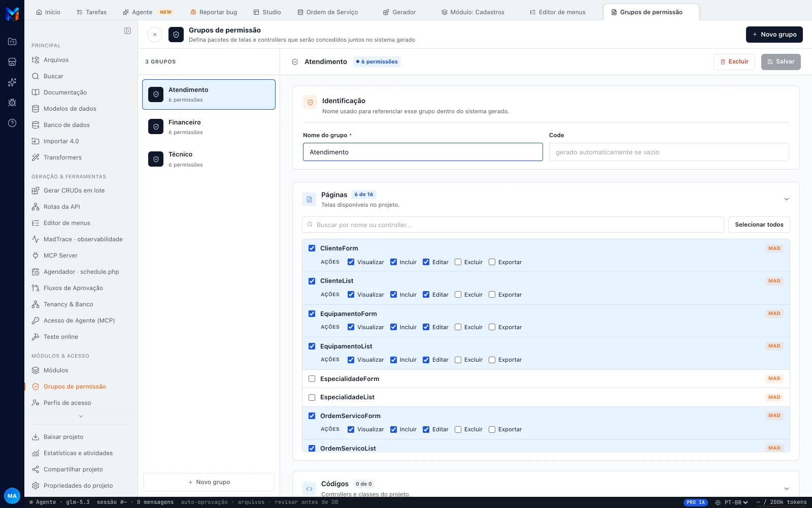The height and width of the screenshot is (508, 812).
Task: Open the store icon in left rail
Action: 12,62
